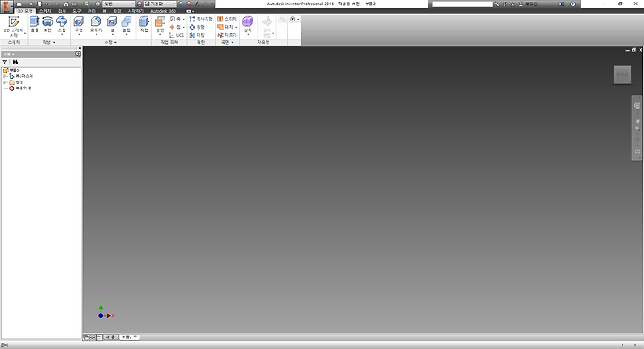
Task: Switch to the 환경 ribbon tab
Action: [117, 11]
